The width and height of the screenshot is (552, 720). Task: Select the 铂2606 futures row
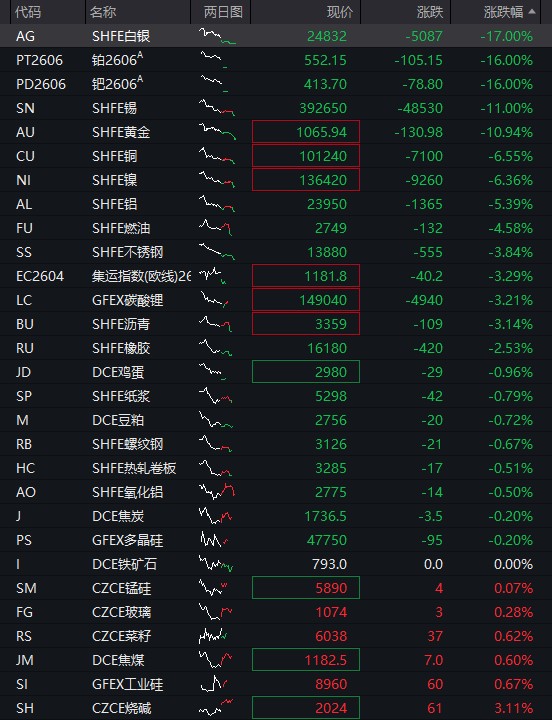click(276, 60)
